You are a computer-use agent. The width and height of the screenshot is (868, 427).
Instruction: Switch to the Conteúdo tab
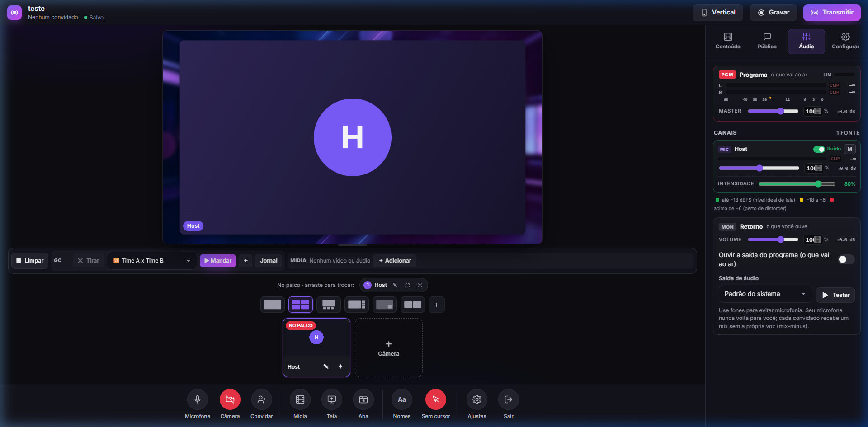coord(728,41)
